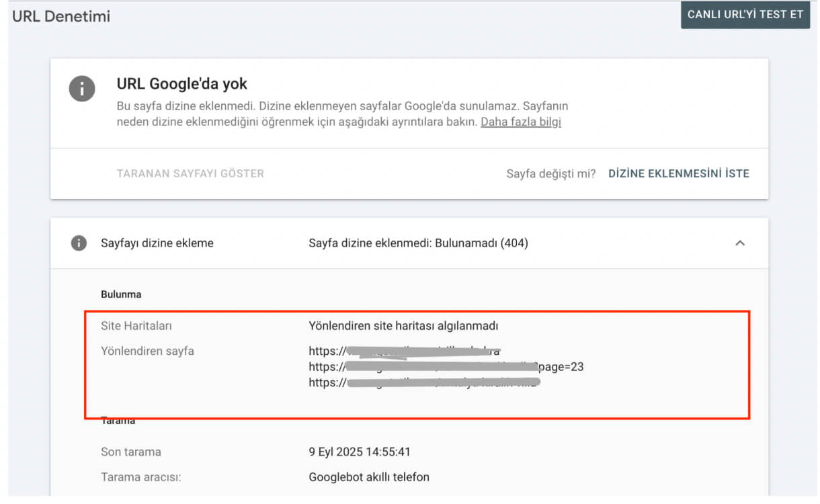
Task: Open the third referring page URL
Action: tap(425, 383)
